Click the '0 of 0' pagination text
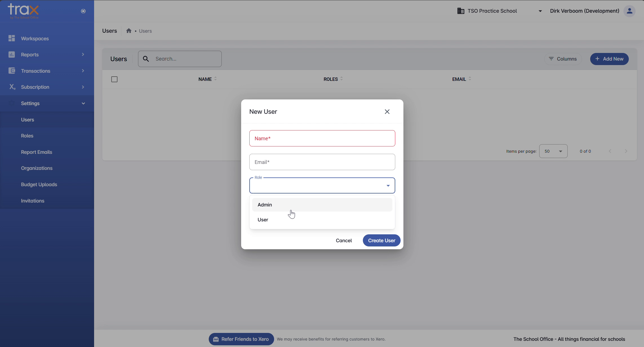644x347 pixels. [x=585, y=151]
